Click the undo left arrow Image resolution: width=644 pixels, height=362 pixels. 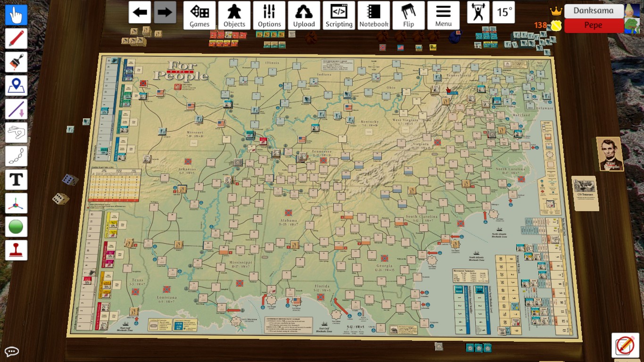140,12
